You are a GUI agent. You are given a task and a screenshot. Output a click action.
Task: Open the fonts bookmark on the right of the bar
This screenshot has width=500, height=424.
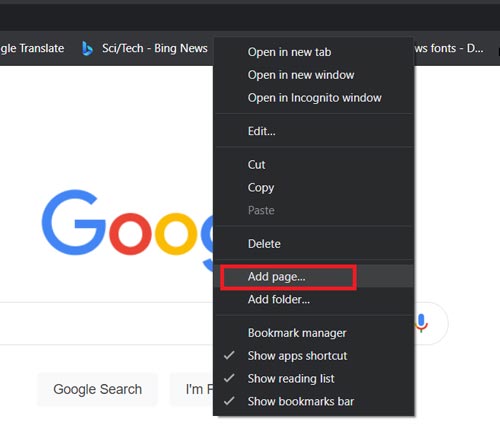(449, 49)
